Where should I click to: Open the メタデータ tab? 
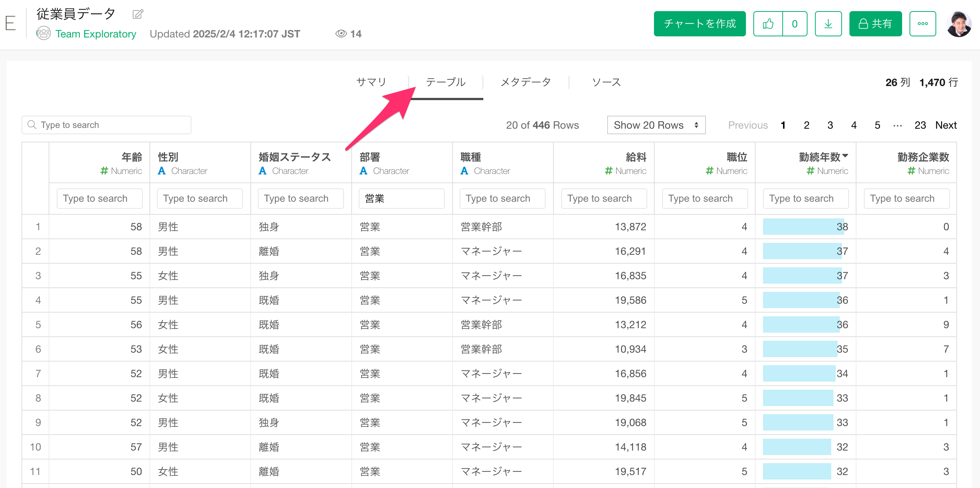(525, 82)
